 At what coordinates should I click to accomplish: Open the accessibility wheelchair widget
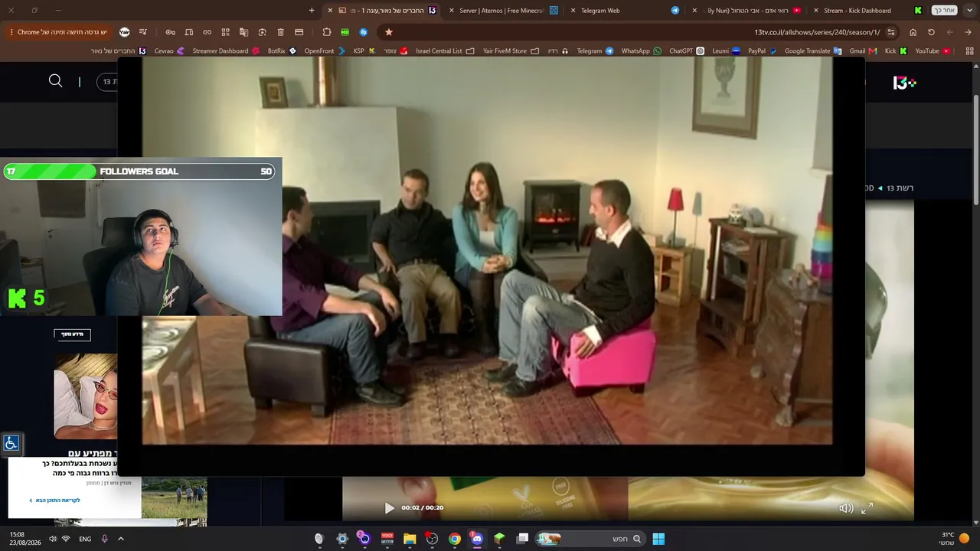coord(11,443)
